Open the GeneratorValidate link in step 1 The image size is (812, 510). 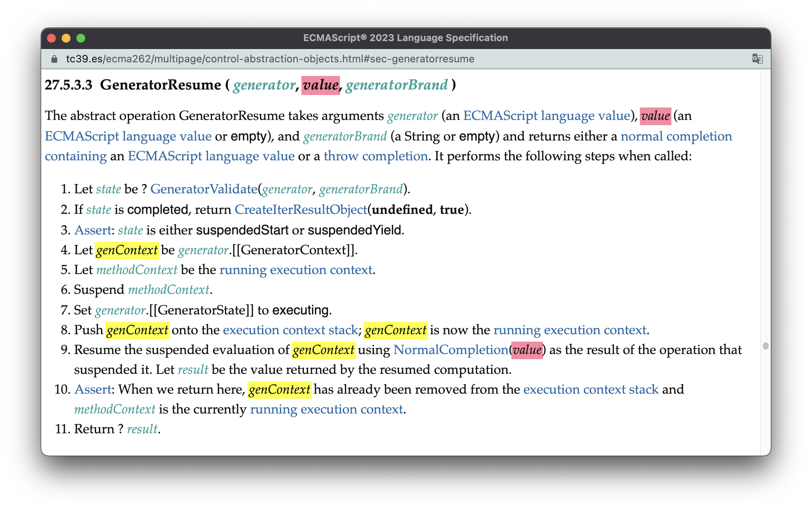(x=204, y=189)
